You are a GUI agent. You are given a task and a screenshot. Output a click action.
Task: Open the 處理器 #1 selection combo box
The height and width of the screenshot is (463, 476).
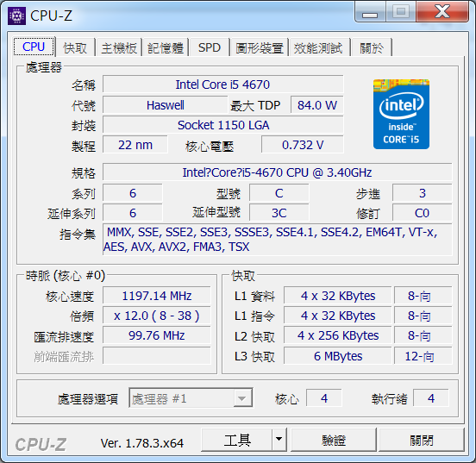191,398
